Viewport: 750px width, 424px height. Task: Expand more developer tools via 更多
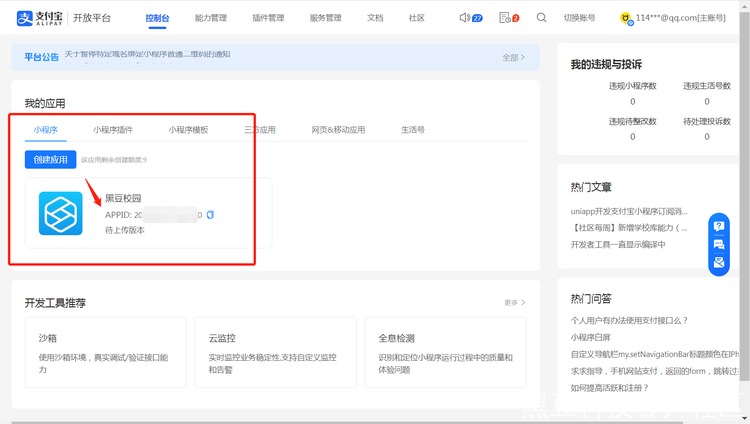click(x=515, y=302)
